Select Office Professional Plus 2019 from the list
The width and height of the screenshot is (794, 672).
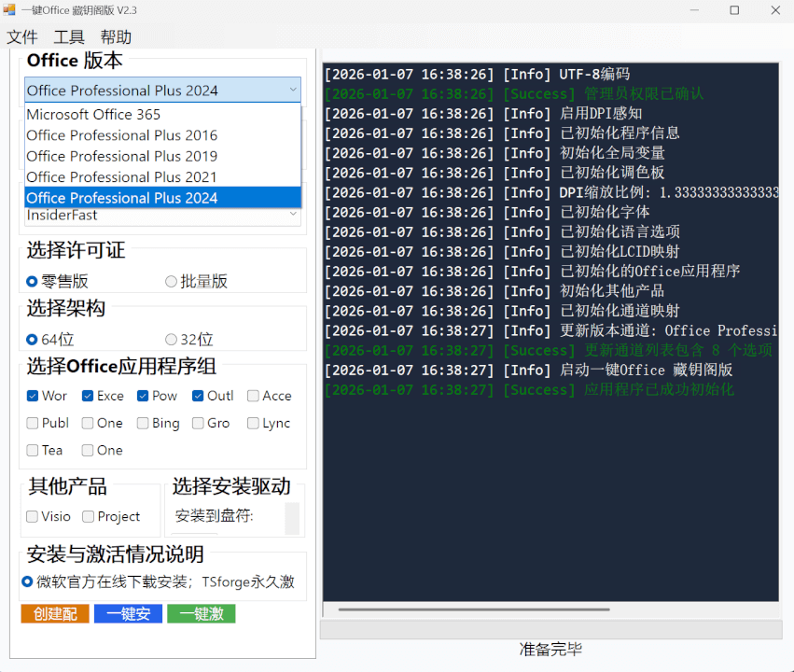121,155
